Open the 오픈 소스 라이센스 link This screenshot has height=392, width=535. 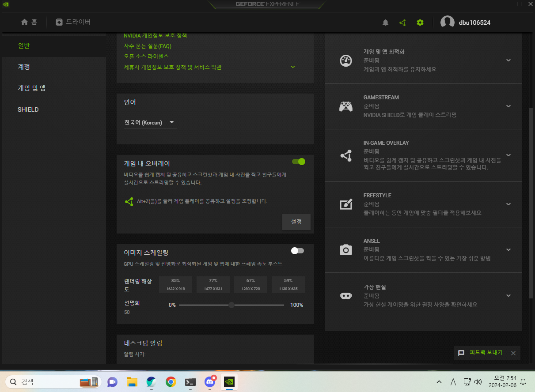point(146,57)
